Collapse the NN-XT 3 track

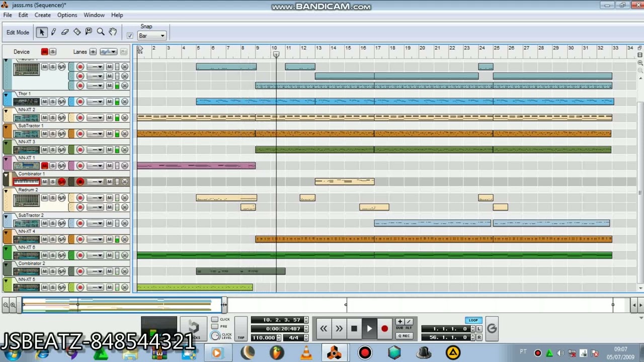(6, 142)
